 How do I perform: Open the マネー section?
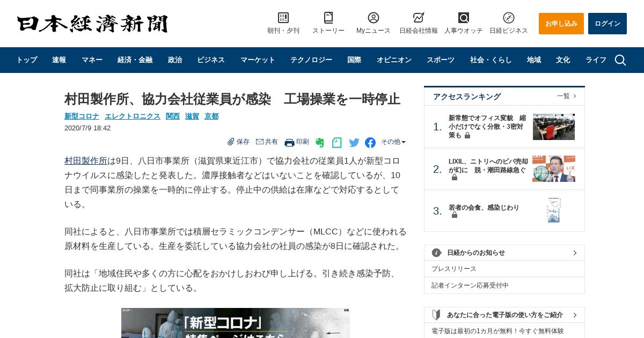[x=92, y=60]
